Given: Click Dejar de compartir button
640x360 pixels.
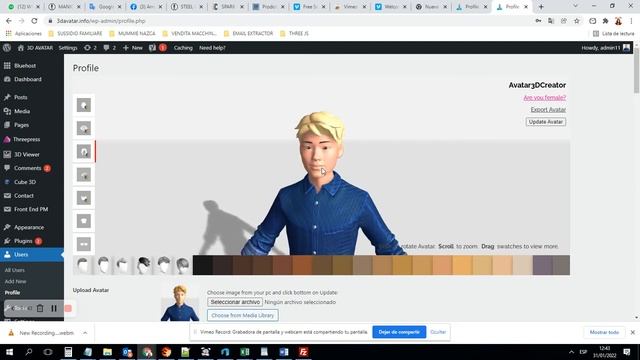Looking at the screenshot, I should [399, 332].
